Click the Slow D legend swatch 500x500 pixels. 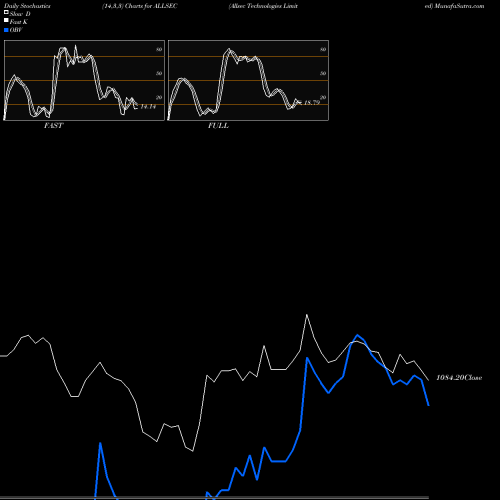[x=6, y=13]
